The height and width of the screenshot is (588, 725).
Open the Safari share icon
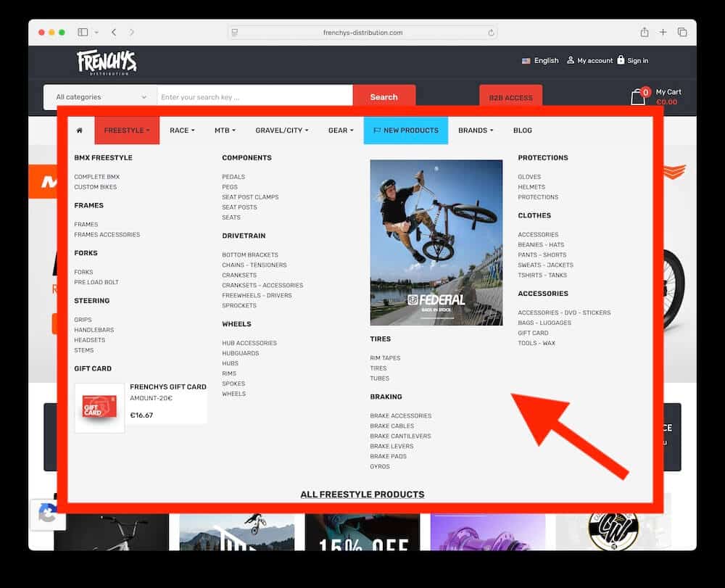pos(644,32)
